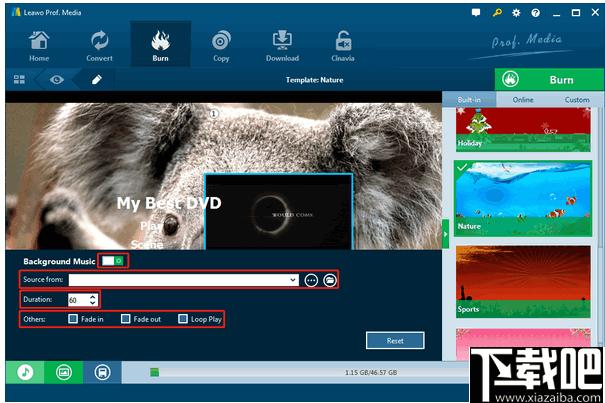Click the key activation icon

pos(497,13)
